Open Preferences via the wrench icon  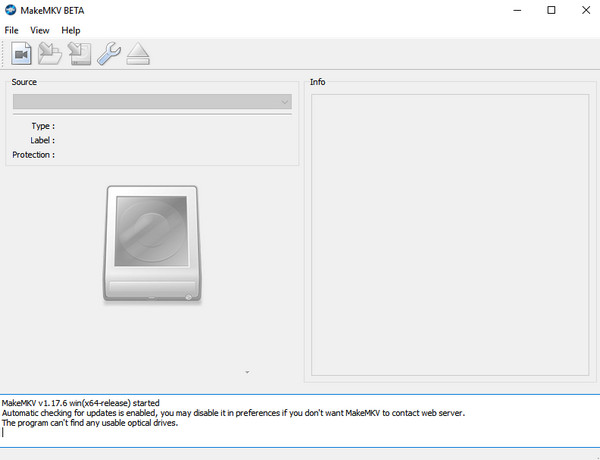(x=109, y=54)
